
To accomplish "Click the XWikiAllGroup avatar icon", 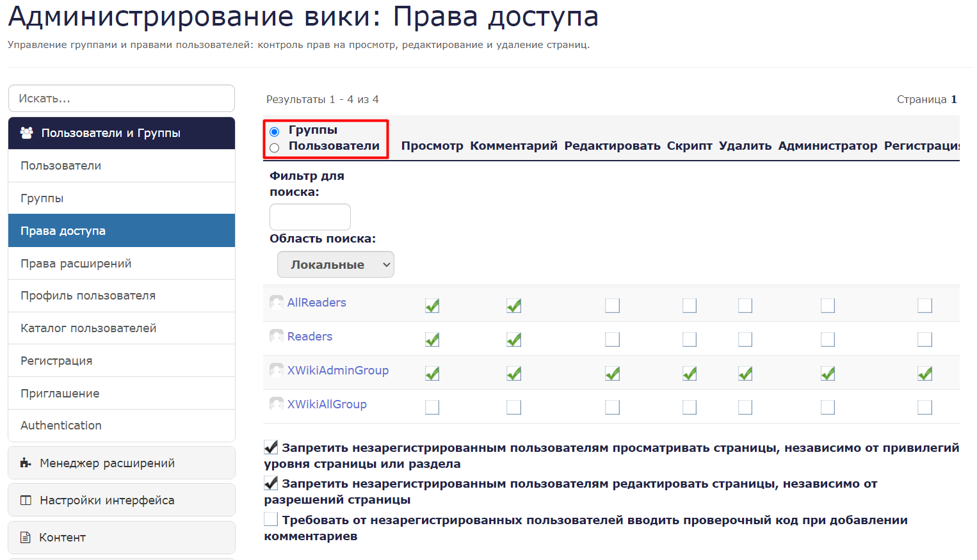I will click(x=277, y=404).
